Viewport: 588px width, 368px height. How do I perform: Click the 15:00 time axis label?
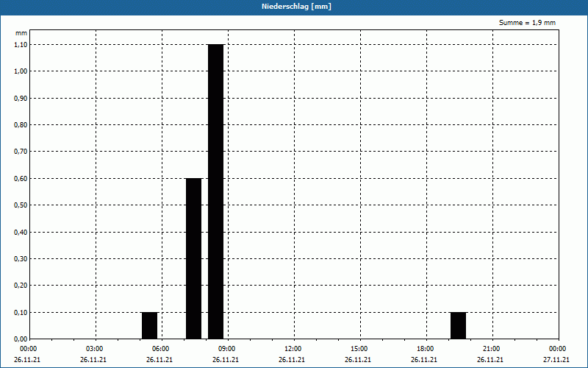click(359, 349)
